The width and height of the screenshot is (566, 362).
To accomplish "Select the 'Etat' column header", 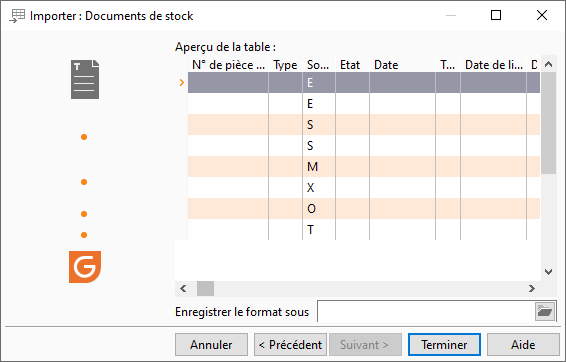I will (x=352, y=65).
